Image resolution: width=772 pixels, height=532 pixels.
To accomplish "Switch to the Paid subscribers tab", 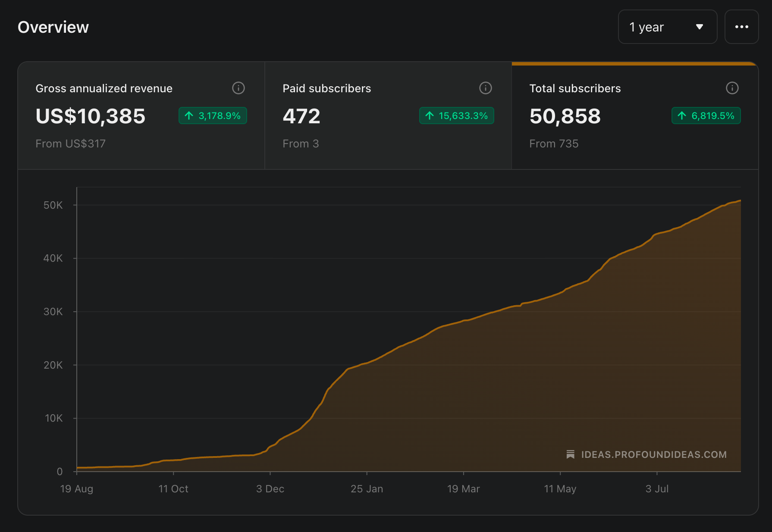I will pyautogui.click(x=388, y=116).
